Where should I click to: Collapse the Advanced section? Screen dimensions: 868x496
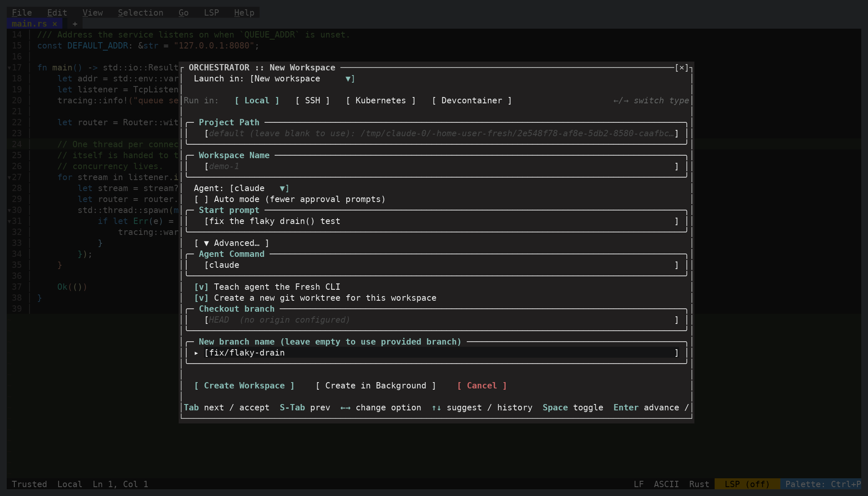(x=232, y=243)
